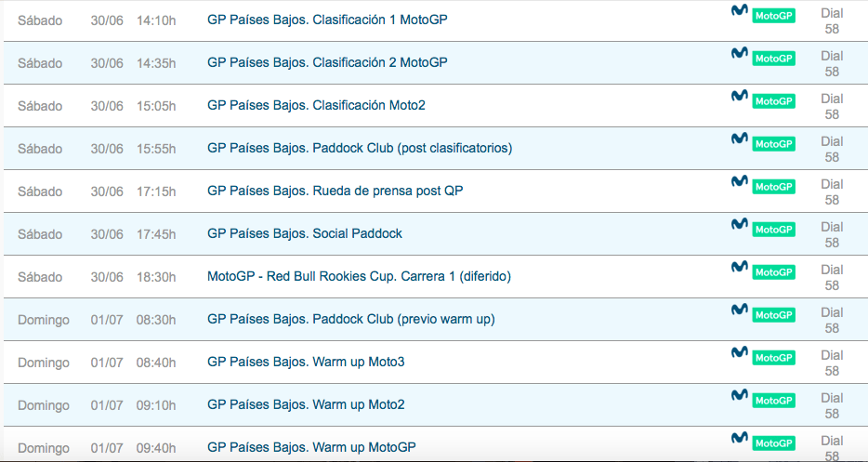The height and width of the screenshot is (462, 868).
Task: Open GP Países Bajos. Clasificación 2 MotoGP link
Action: [x=327, y=62]
